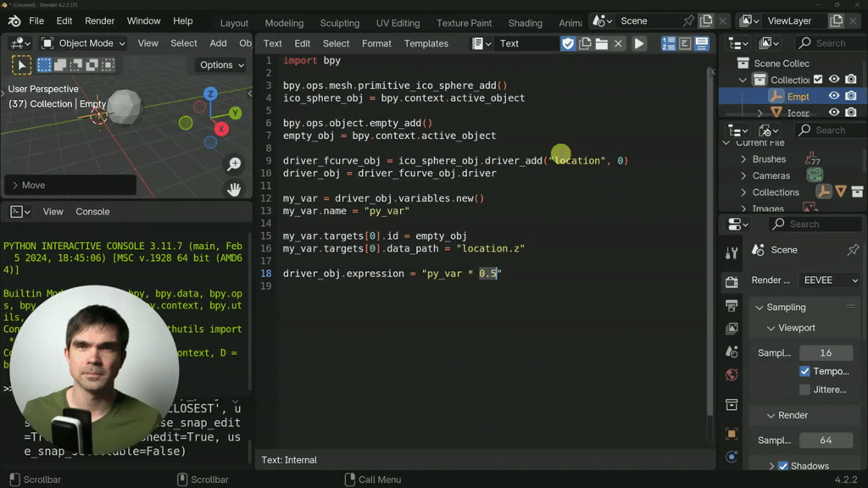Hide the Icosphere via eye icon

[834, 113]
